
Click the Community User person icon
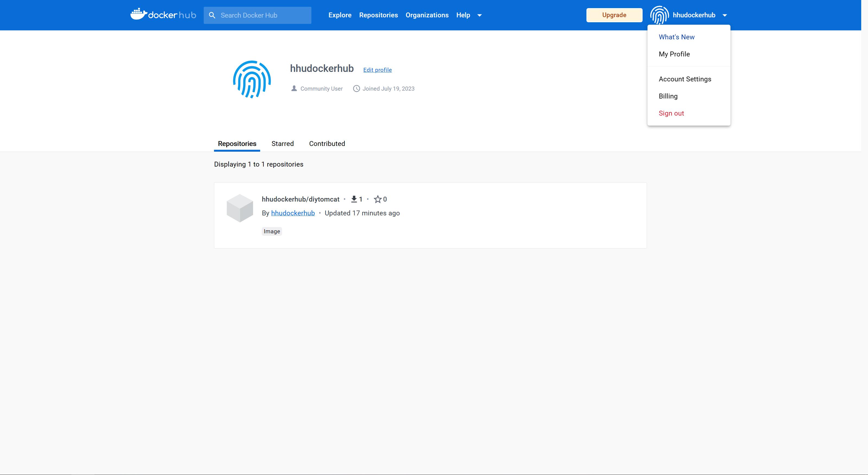294,89
